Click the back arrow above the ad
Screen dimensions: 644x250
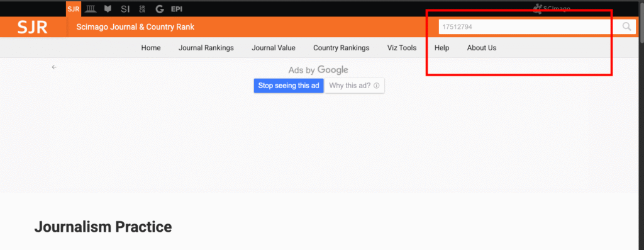pyautogui.click(x=54, y=67)
